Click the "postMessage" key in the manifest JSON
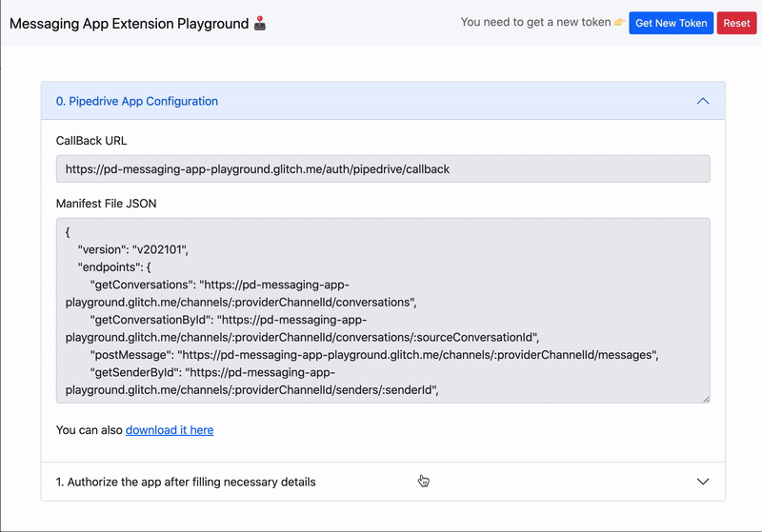This screenshot has height=532, width=762. point(130,354)
